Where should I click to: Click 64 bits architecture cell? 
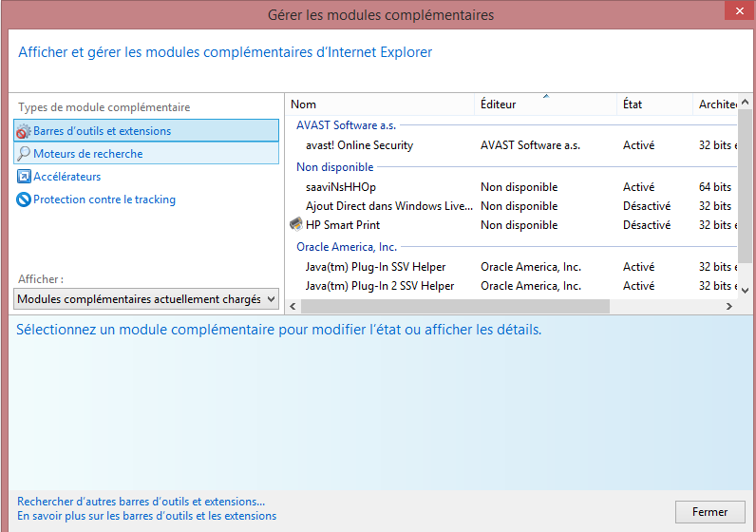(715, 186)
